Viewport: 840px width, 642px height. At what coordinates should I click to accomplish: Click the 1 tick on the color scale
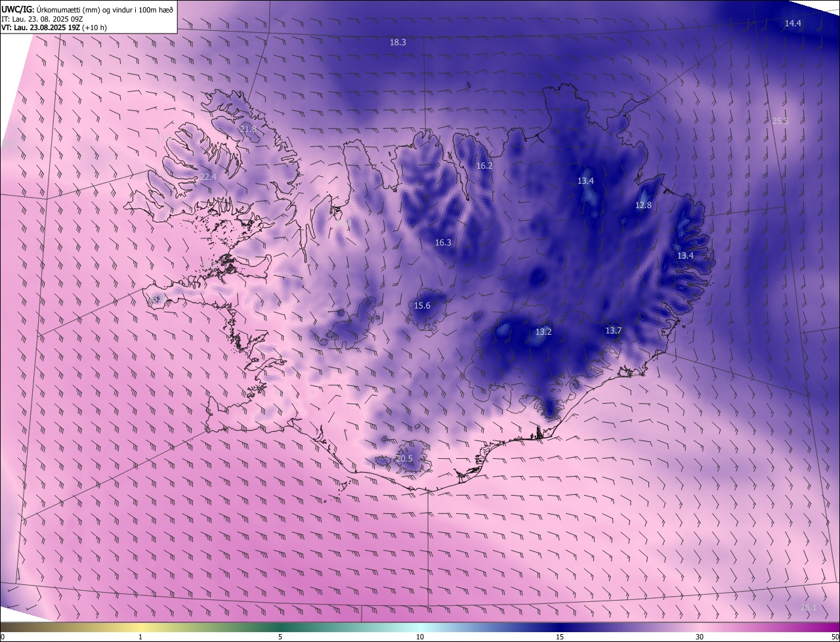tap(140, 637)
